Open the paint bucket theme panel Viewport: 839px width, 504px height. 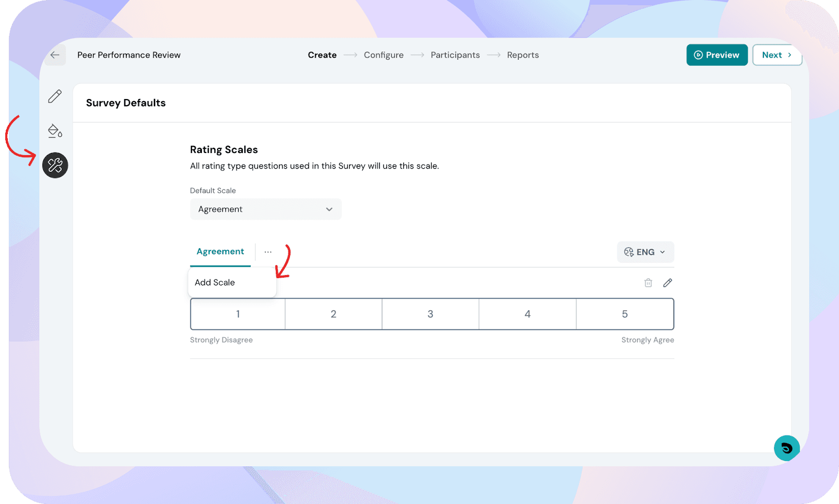[55, 131]
